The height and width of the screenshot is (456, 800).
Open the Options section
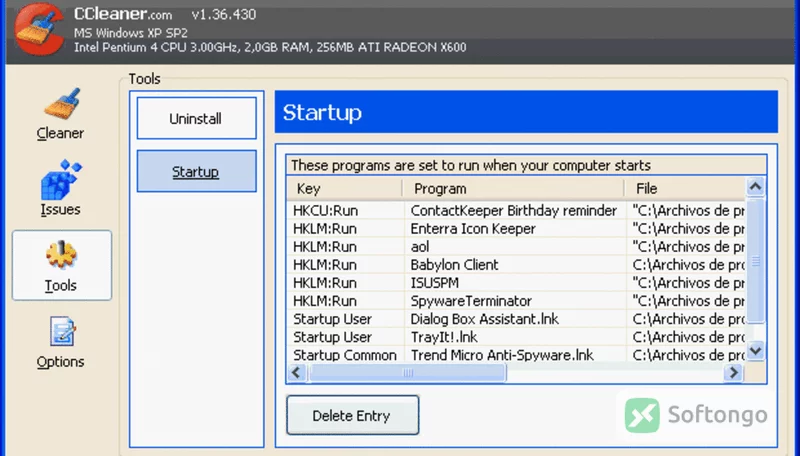click(x=60, y=342)
